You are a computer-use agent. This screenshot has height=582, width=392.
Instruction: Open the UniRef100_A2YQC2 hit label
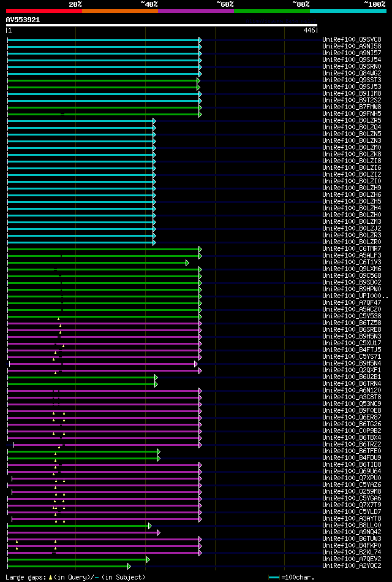tap(352, 565)
